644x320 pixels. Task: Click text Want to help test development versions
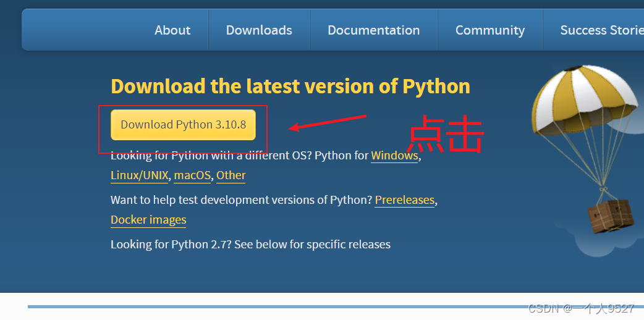pos(242,200)
